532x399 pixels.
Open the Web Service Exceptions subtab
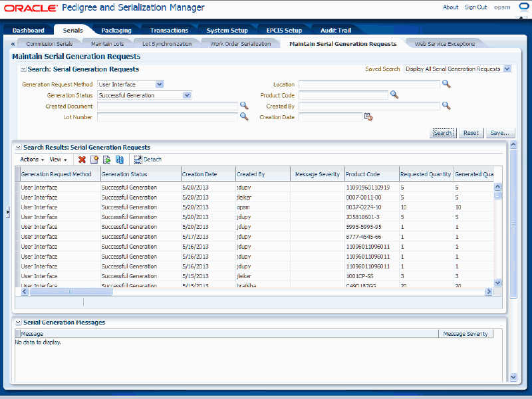pyautogui.click(x=445, y=44)
